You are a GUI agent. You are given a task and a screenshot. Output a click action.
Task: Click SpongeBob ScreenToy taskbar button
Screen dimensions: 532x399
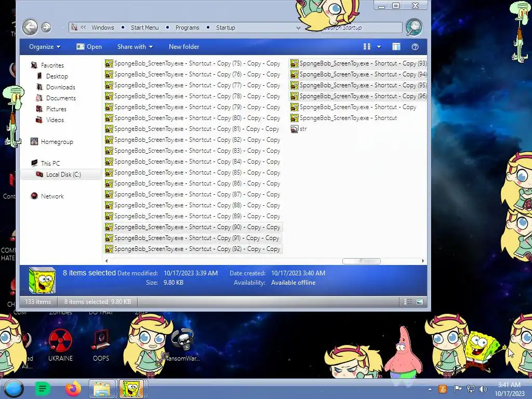point(131,389)
